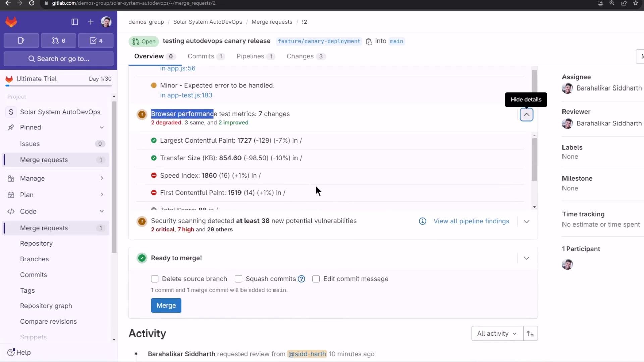
Task: Click the blue Merge button
Action: click(x=166, y=306)
